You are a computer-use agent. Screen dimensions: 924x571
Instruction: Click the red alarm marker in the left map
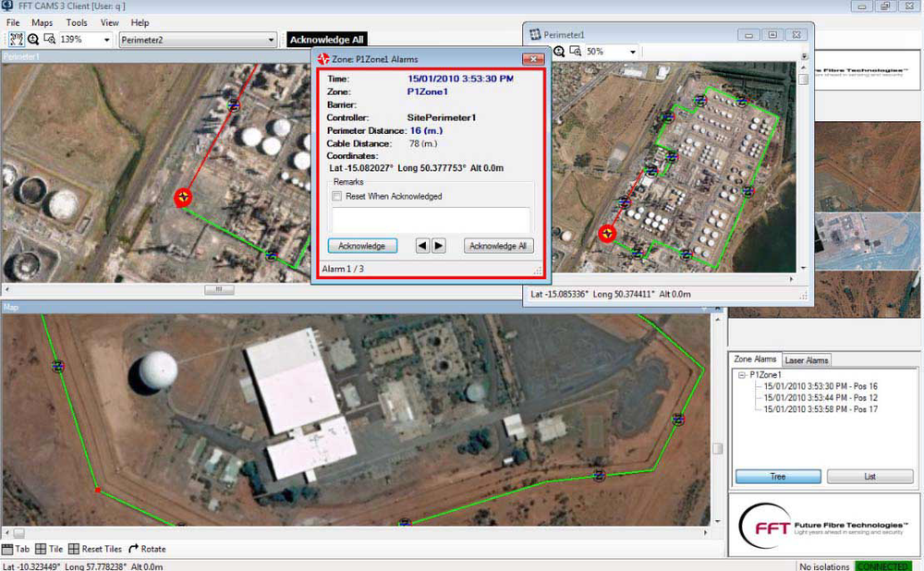(x=183, y=198)
